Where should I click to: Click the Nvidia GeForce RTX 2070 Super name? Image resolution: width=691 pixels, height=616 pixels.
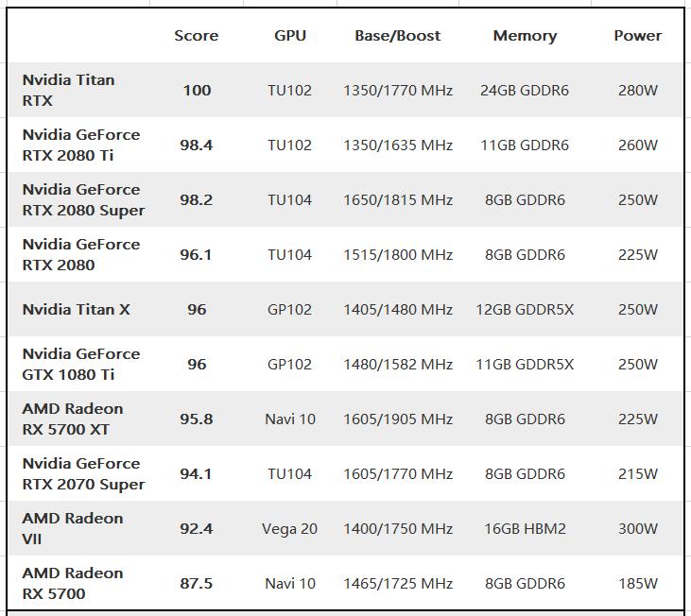click(83, 473)
